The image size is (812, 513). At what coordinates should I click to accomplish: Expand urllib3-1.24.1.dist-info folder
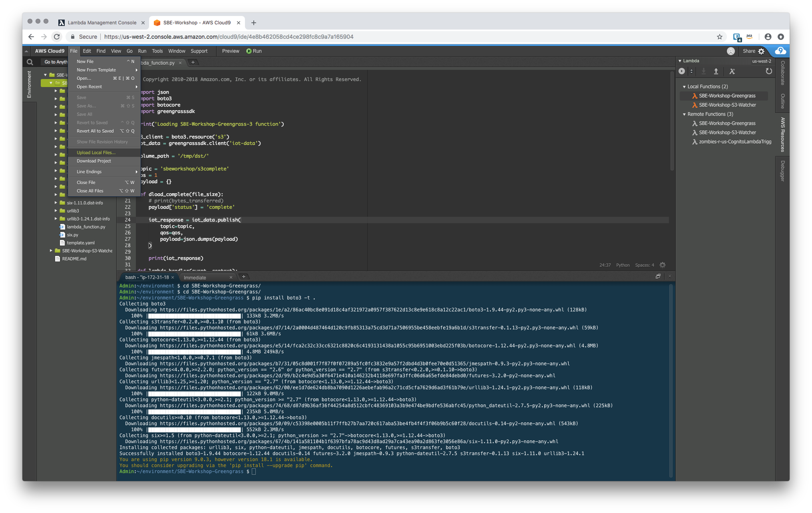[56, 219]
